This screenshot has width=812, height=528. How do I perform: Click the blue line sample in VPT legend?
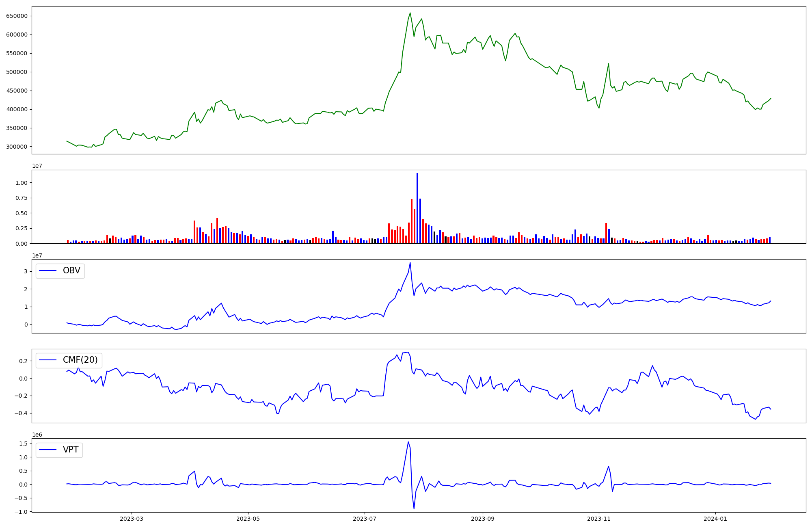[x=48, y=450]
